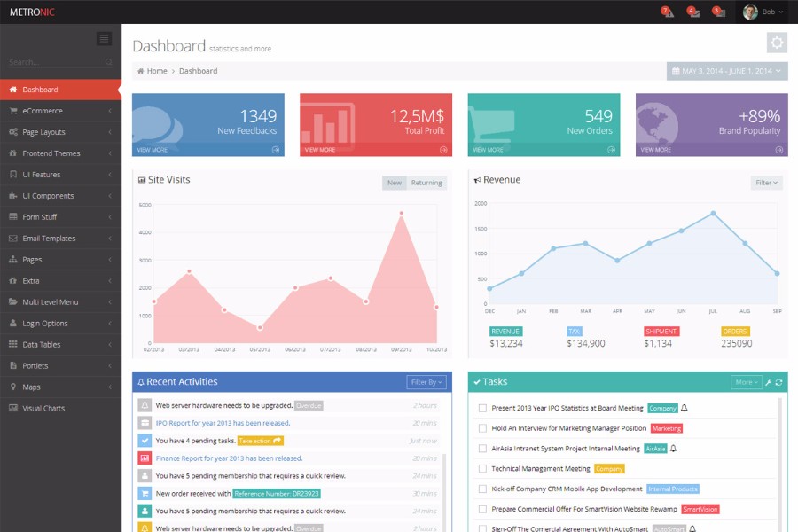This screenshot has width=798, height=532.
Task: Mark Present 2013 Year IPO Statistics as done
Action: click(483, 406)
